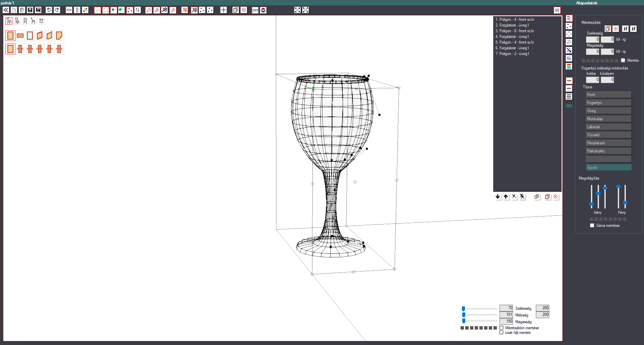Click the double-chevron back icon in toolbar

coord(6,10)
